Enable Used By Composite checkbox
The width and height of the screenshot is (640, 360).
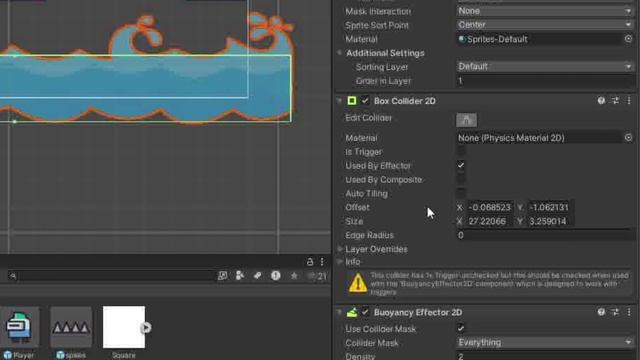pos(461,179)
